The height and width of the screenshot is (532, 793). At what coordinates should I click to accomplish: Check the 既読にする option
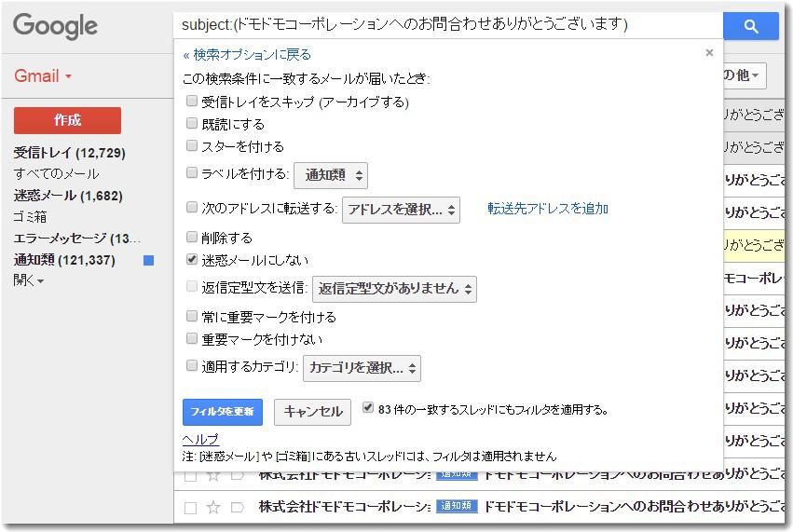tap(192, 123)
